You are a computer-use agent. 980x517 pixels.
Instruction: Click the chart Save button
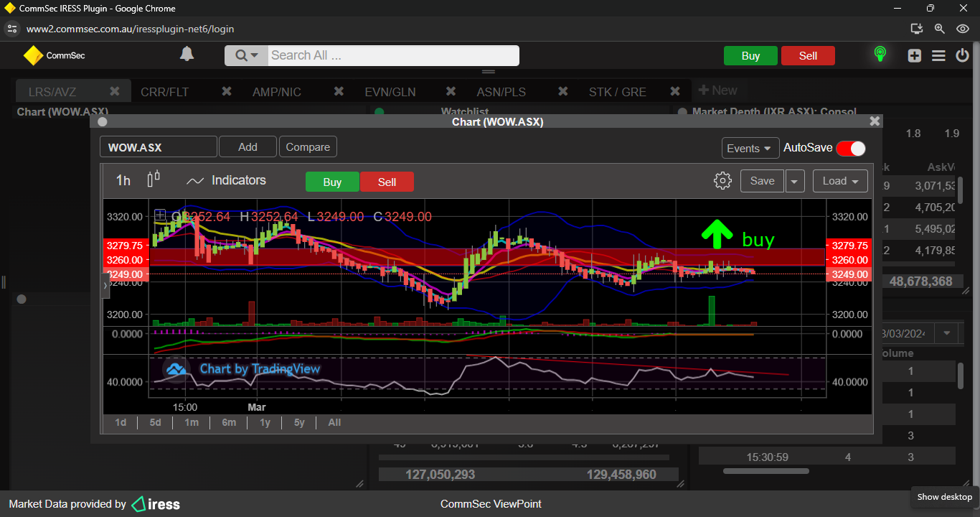(x=762, y=181)
